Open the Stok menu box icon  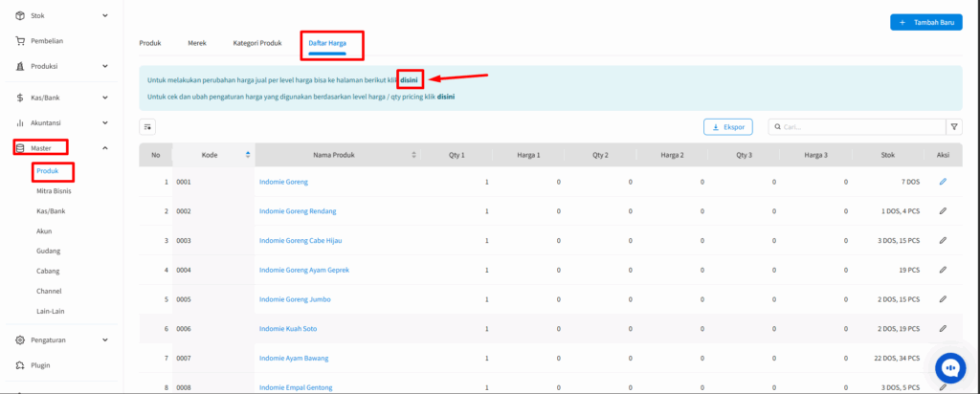[x=20, y=15]
